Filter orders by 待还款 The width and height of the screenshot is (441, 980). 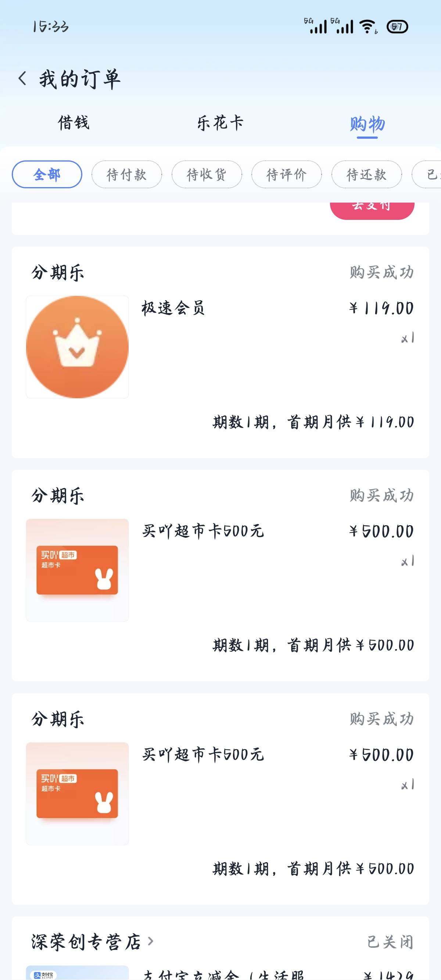tap(367, 175)
